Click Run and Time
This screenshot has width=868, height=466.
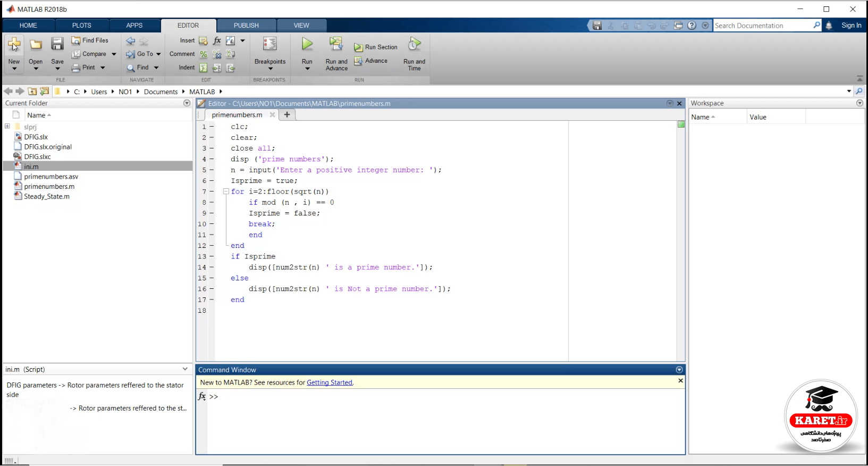[415, 53]
